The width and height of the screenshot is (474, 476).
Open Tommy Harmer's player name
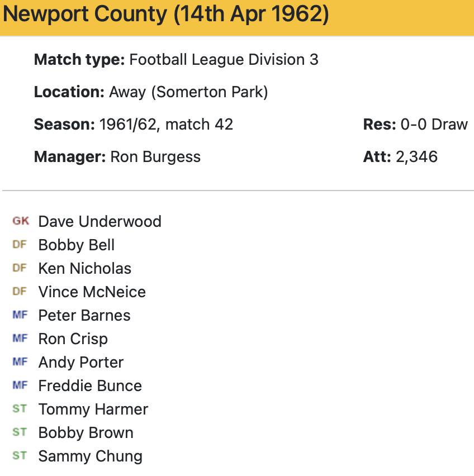pyautogui.click(x=93, y=409)
